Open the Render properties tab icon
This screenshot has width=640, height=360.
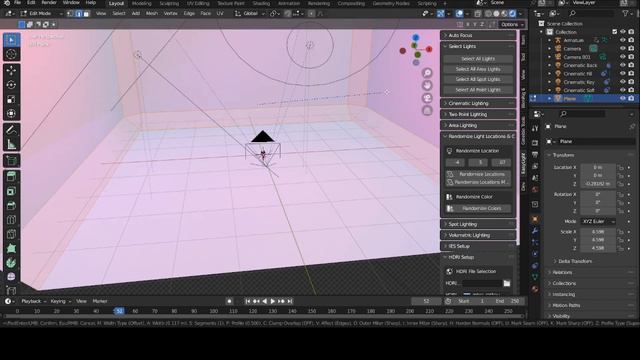coord(535,142)
